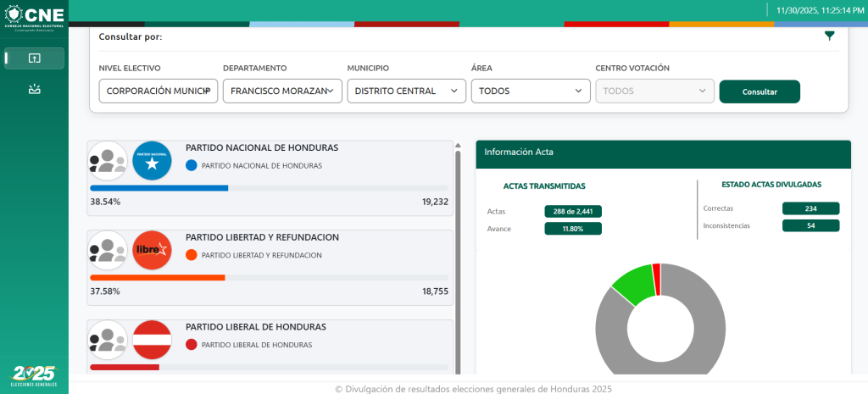Open the Municipio dropdown showing Distrito Central
Viewport: 868px width, 394px height.
point(407,91)
